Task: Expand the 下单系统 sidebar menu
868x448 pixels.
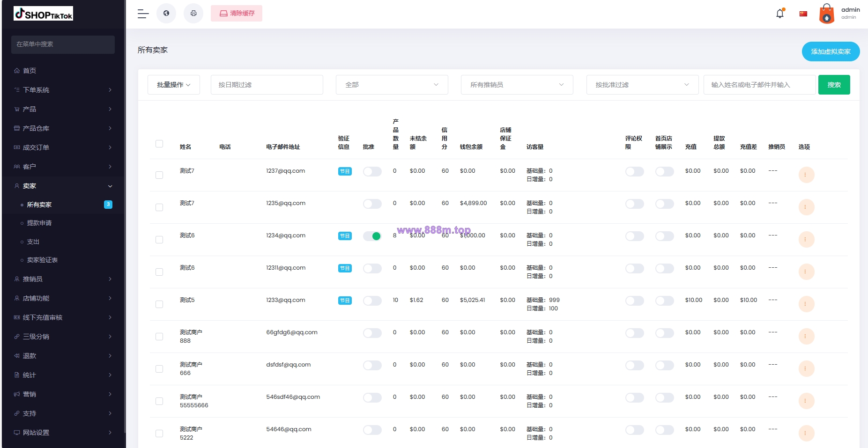Action: click(63, 90)
